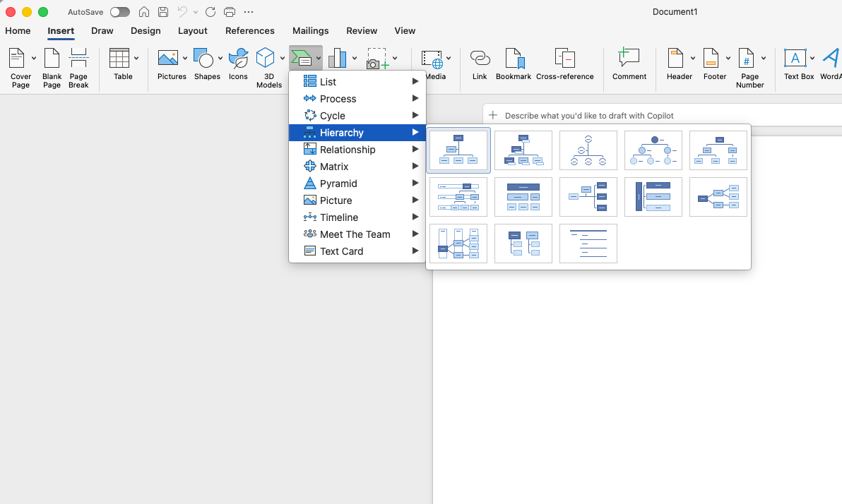Open the Pyramid SmartArt submenu
This screenshot has height=504, width=842.
tap(357, 184)
